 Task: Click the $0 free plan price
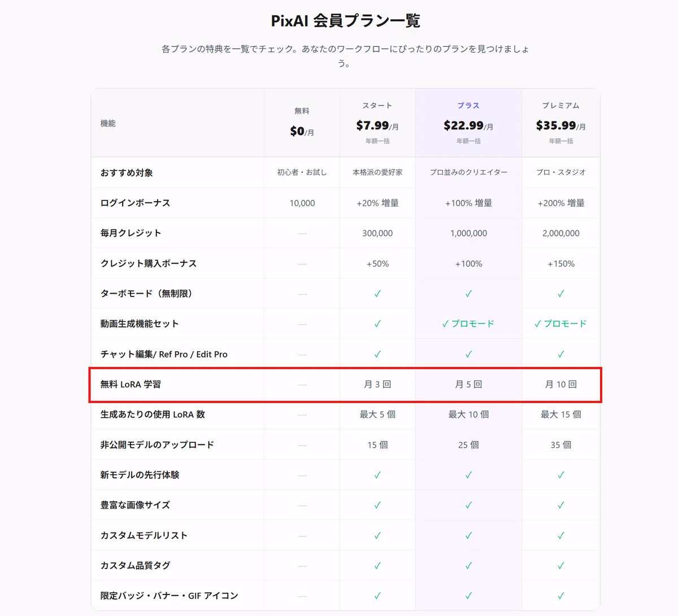pyautogui.click(x=302, y=131)
